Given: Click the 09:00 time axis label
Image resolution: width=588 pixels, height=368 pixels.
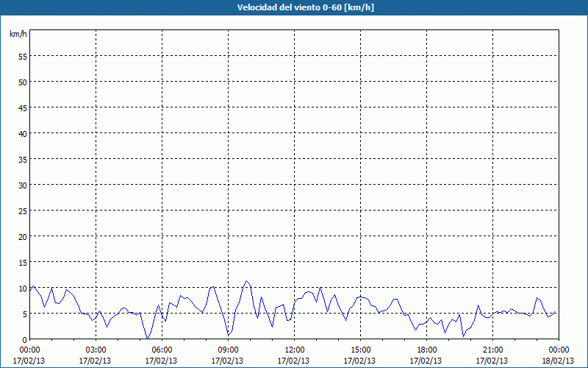Looking at the screenshot, I should (228, 350).
